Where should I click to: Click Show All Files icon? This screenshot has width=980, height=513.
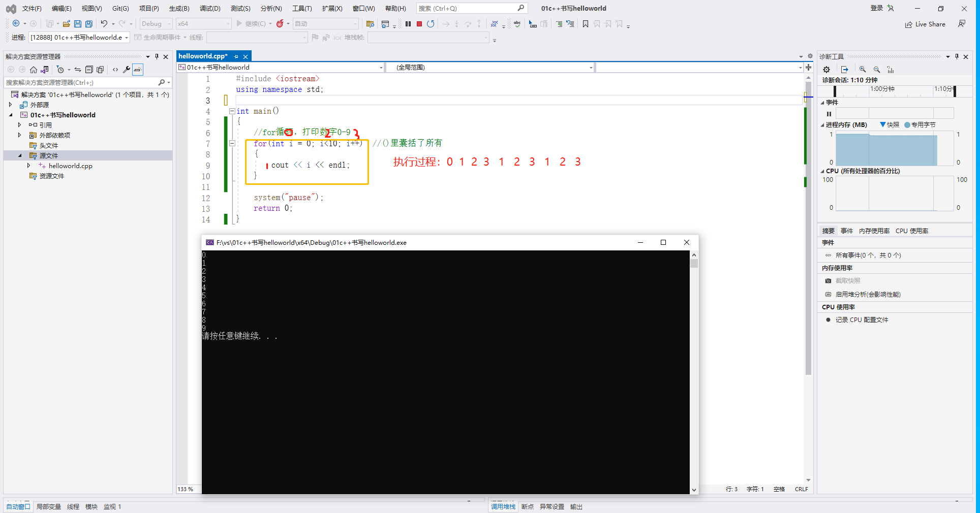click(100, 70)
